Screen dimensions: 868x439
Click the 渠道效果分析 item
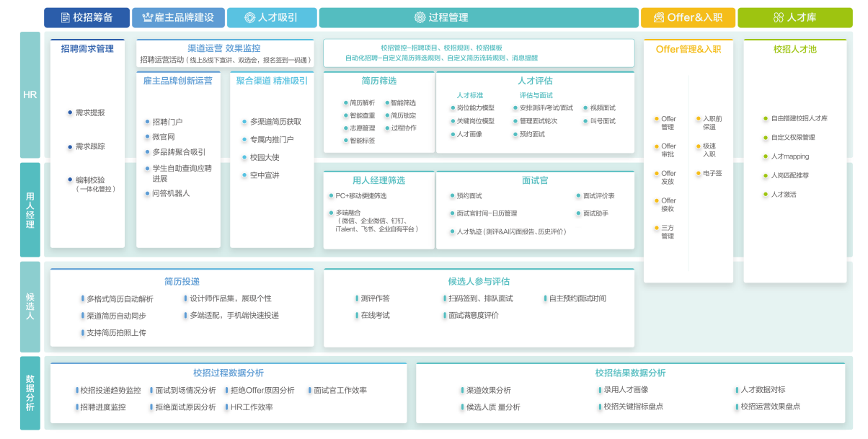(x=488, y=390)
